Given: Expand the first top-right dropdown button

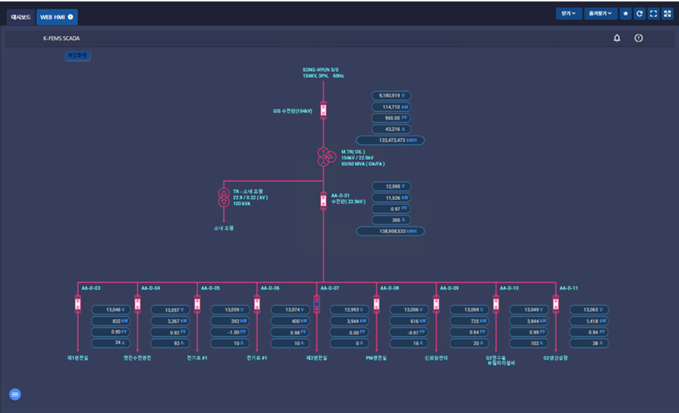Looking at the screenshot, I should point(569,14).
